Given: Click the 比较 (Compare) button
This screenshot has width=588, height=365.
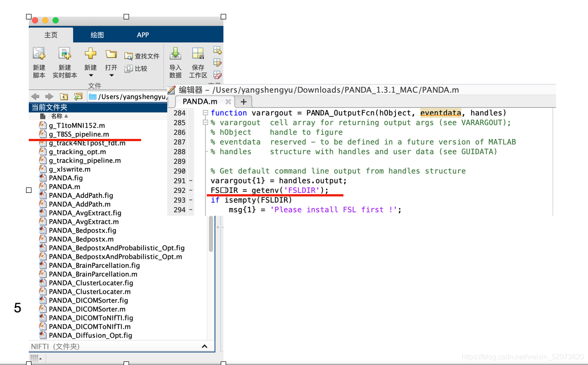Looking at the screenshot, I should 136,68.
